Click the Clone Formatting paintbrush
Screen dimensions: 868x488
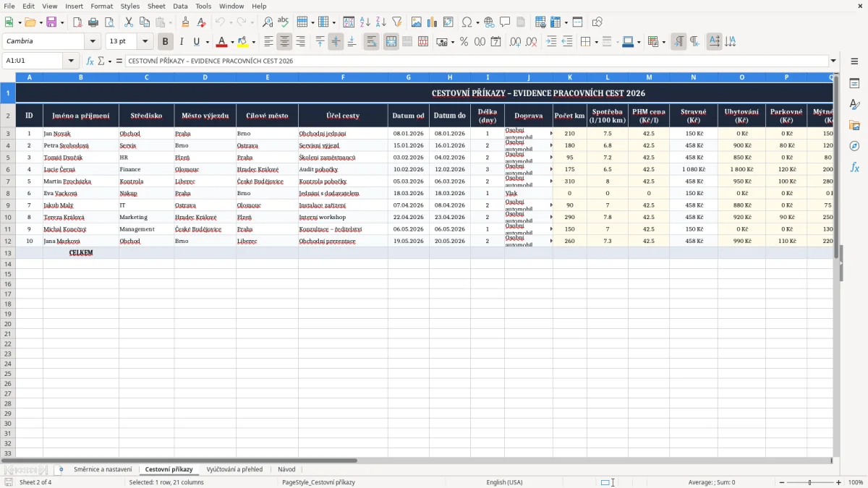point(186,22)
